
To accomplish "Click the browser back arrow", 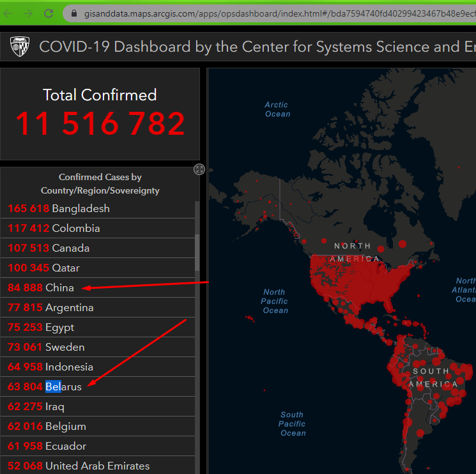I will pos(9,13).
